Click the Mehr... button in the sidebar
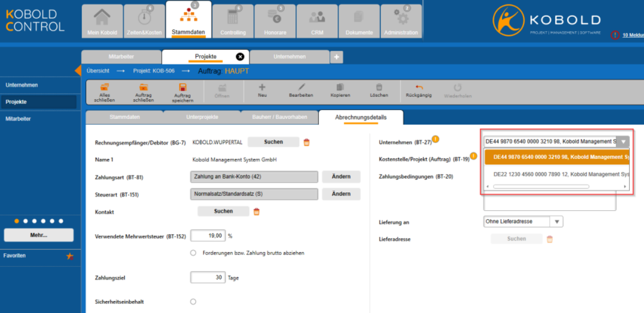Screen dimensions: 644x313 (x=39, y=235)
